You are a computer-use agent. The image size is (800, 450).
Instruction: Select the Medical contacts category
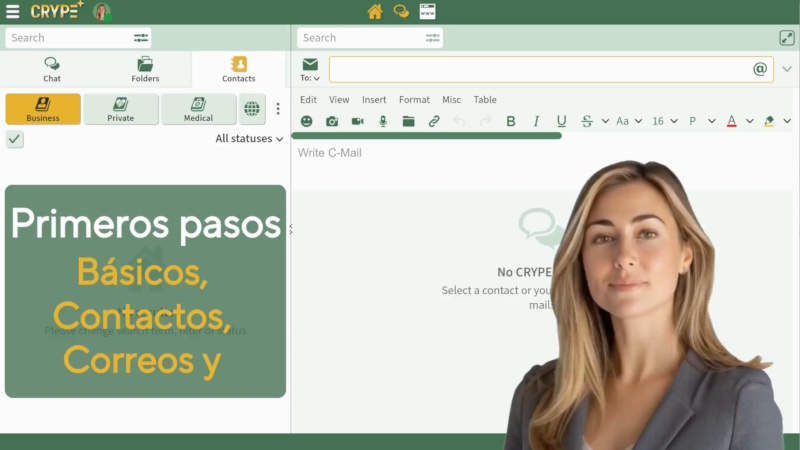198,109
